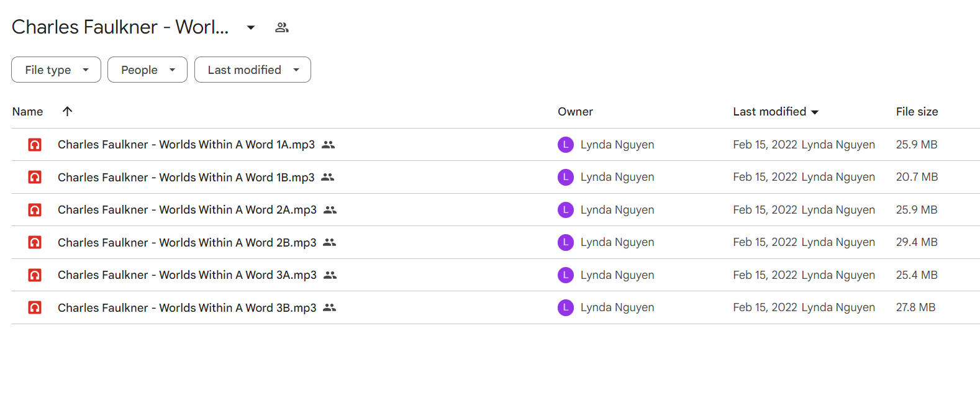The width and height of the screenshot is (980, 395).
Task: Click the audio icon for Word 3B.mp3
Action: [x=35, y=307]
